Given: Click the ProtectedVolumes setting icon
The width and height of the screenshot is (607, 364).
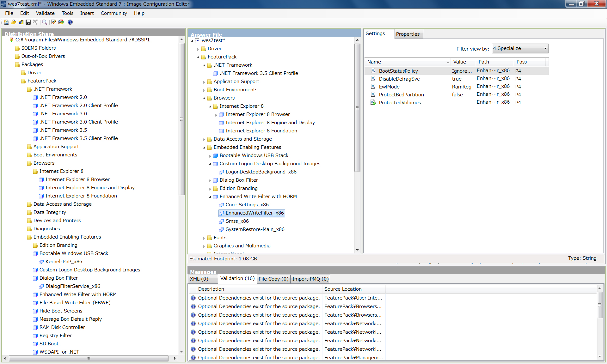Looking at the screenshot, I should click(x=373, y=102).
